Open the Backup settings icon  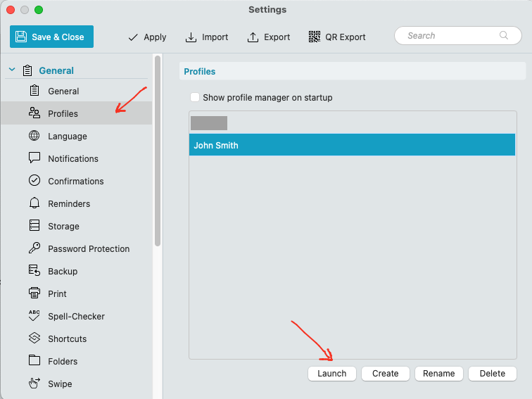click(34, 271)
